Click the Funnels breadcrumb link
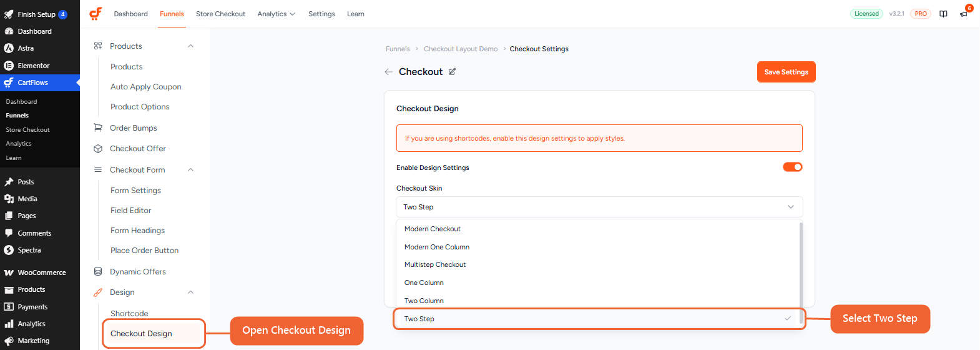Image resolution: width=980 pixels, height=350 pixels. [398, 49]
